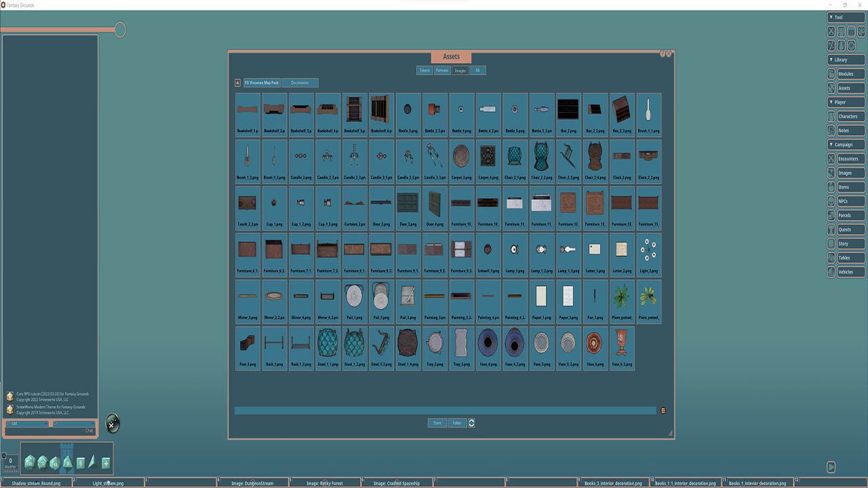Screen dimensions: 868x488
Task: Open the Characters panel
Action: tap(851, 116)
